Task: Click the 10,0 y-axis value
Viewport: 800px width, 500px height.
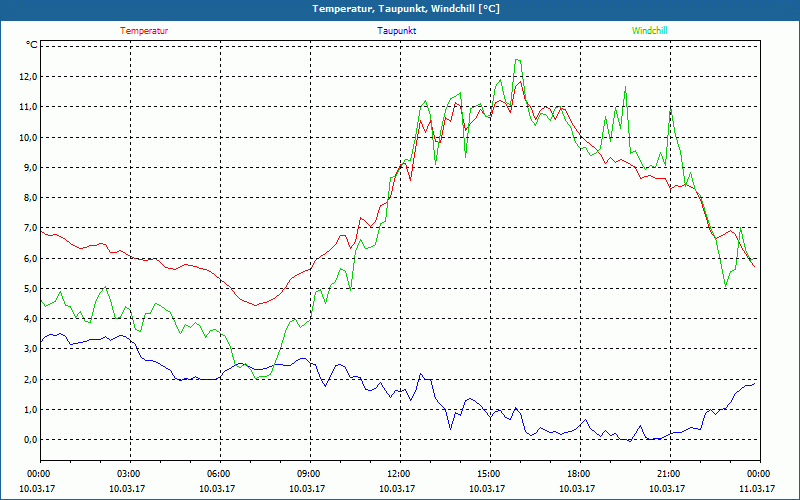Action: coord(29,137)
